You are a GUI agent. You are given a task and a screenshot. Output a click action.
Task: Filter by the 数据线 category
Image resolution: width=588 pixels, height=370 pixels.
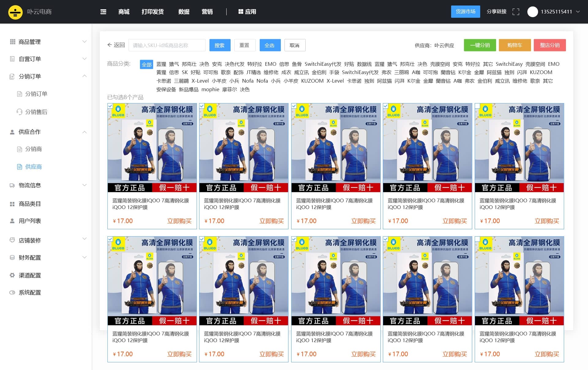[x=364, y=64]
